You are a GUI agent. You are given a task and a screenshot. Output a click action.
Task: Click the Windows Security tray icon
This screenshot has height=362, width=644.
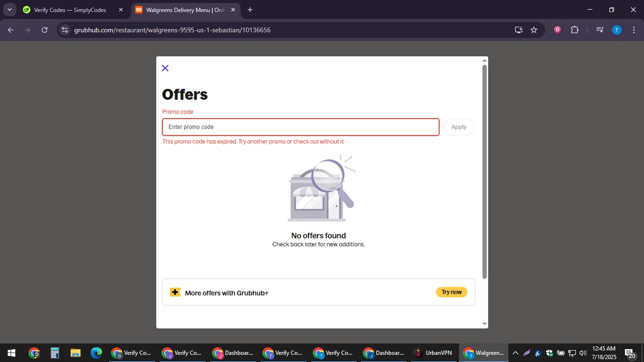click(x=549, y=353)
